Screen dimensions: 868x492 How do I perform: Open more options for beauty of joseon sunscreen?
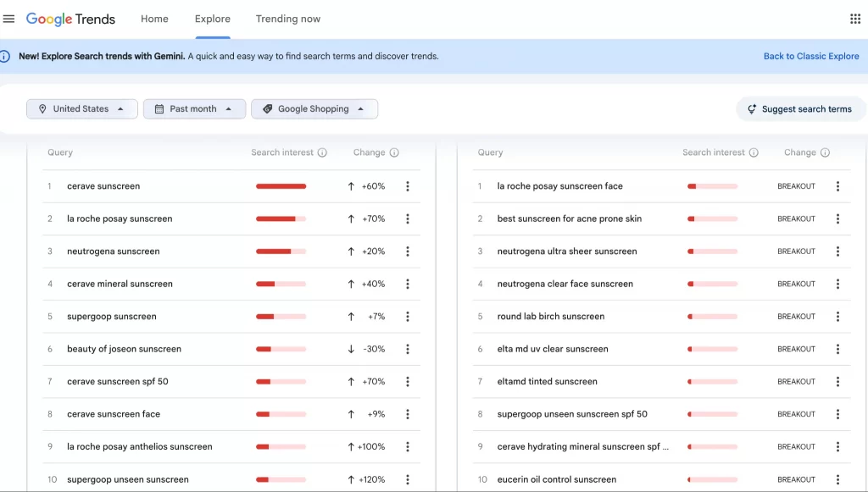408,350
